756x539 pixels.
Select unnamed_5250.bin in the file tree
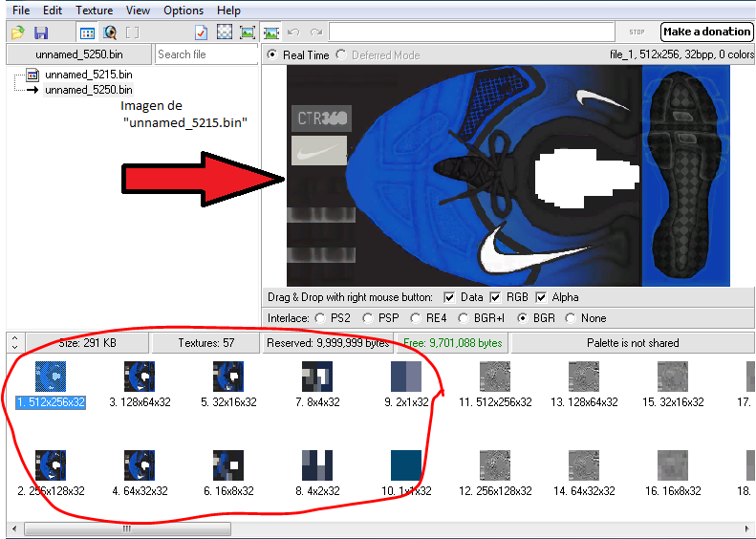click(88, 90)
